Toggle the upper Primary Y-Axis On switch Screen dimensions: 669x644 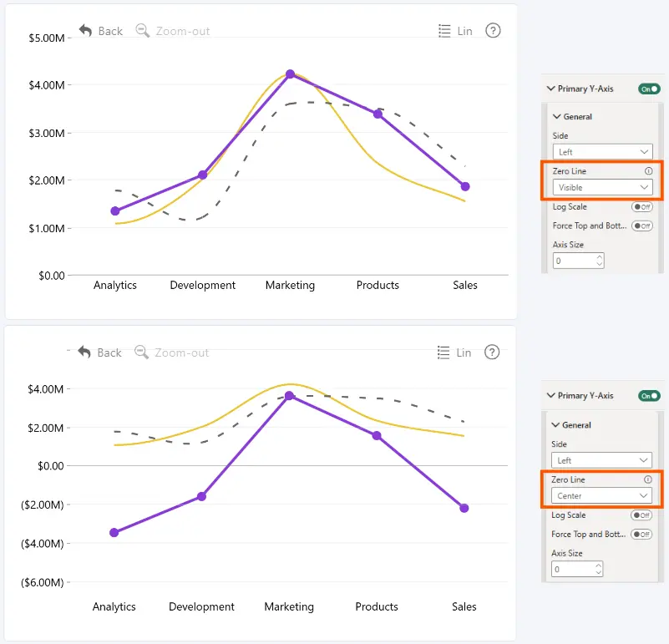click(649, 89)
